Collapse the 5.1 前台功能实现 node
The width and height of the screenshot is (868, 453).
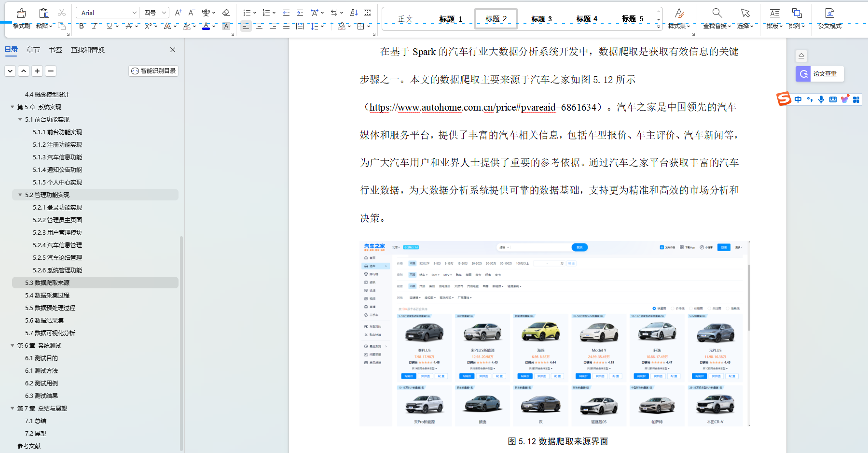(x=20, y=119)
